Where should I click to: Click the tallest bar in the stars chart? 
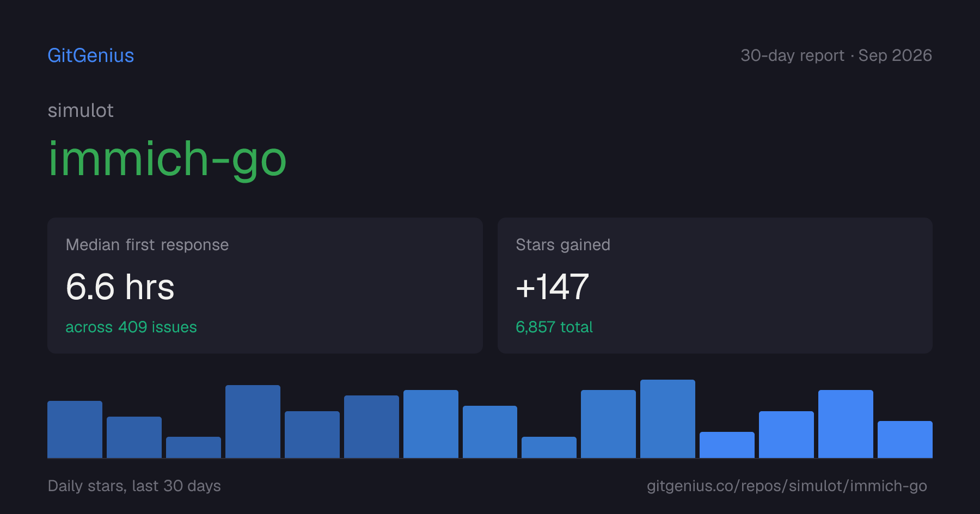pyautogui.click(x=667, y=419)
